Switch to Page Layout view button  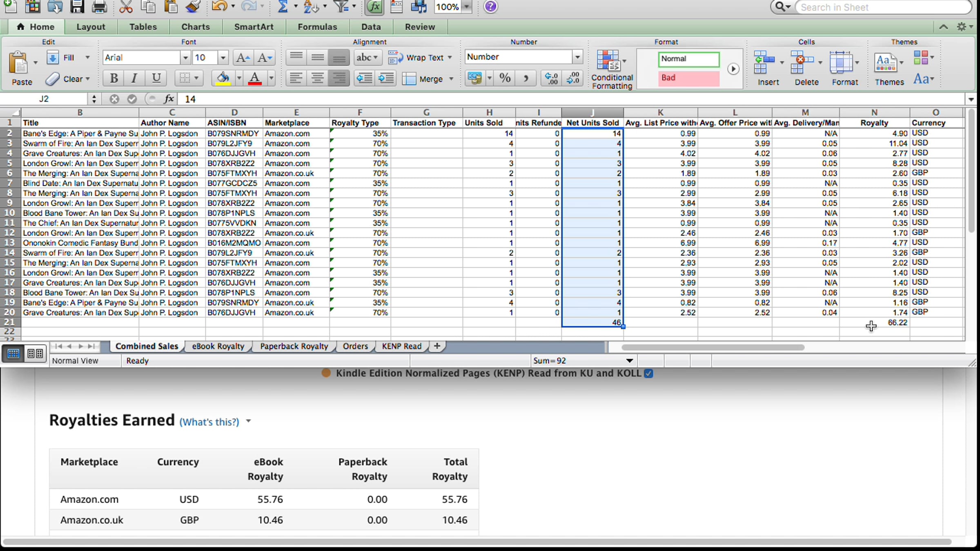point(35,353)
